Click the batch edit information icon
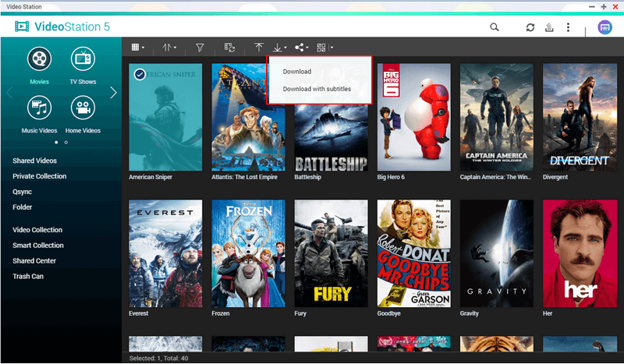The height and width of the screenshot is (364, 624). [229, 48]
